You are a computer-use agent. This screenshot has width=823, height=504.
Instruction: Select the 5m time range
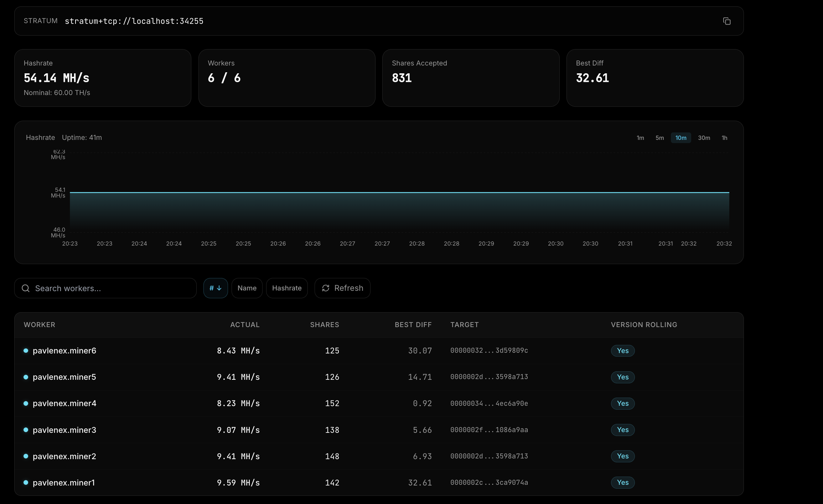659,138
